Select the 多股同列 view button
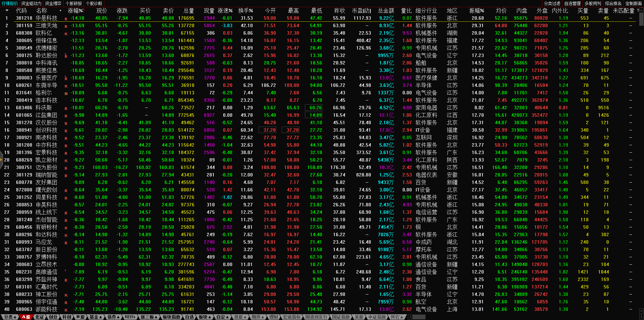Screen dimensions: 644x320 pyautogui.click(x=593, y=3)
